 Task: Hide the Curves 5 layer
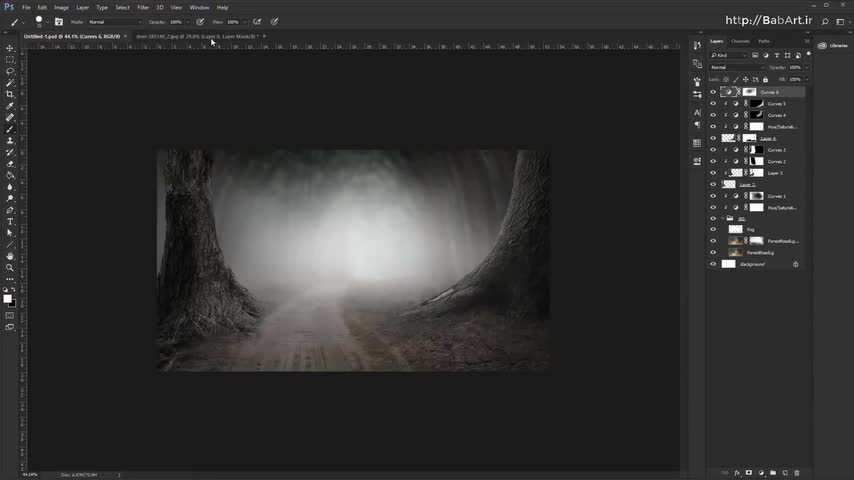click(x=713, y=104)
